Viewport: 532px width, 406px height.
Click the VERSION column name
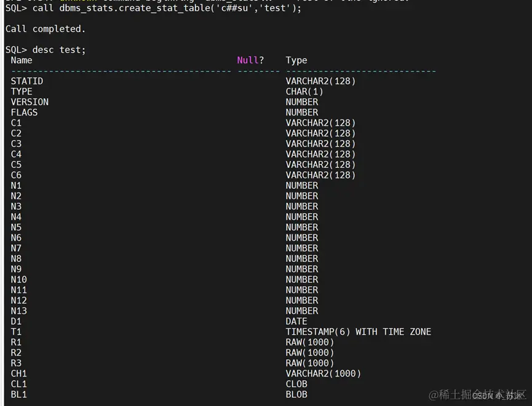point(30,102)
